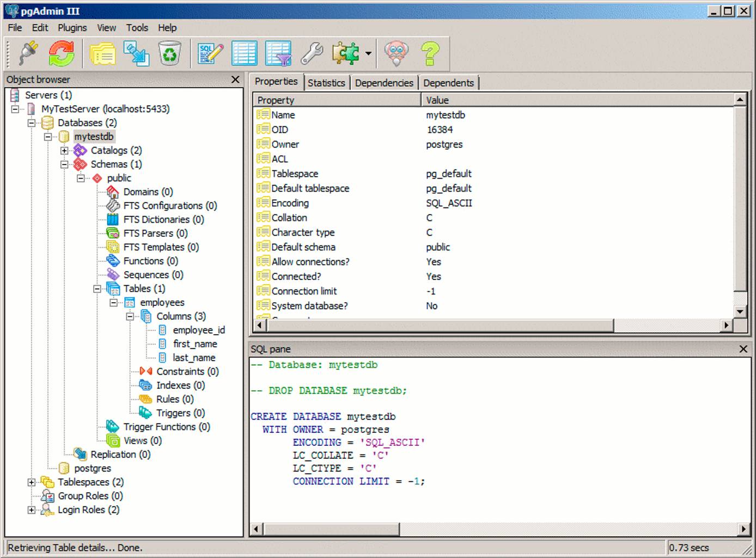The height and width of the screenshot is (558, 756).
Task: Select the postgres database
Action: click(x=92, y=468)
